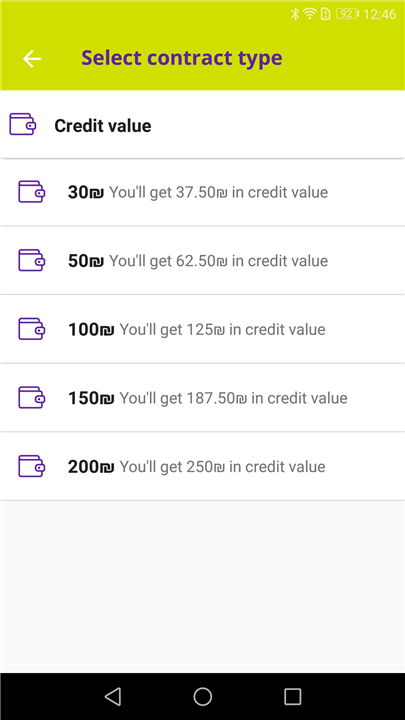The width and height of the screenshot is (405, 720).
Task: Click wallet icon beside 50₪ option
Action: click(32, 260)
